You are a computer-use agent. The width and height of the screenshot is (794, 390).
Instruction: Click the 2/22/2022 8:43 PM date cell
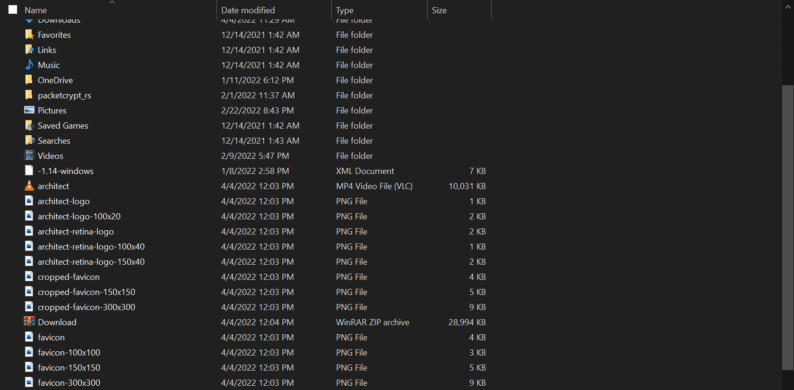[x=257, y=110]
